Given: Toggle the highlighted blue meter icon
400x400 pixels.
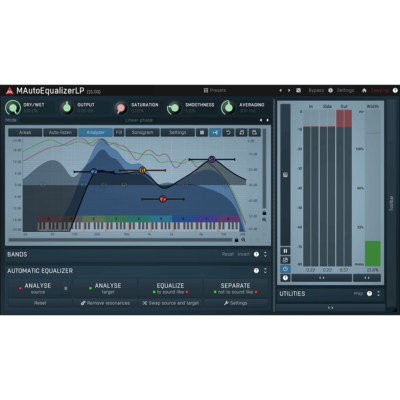Looking at the screenshot, I should [285, 269].
